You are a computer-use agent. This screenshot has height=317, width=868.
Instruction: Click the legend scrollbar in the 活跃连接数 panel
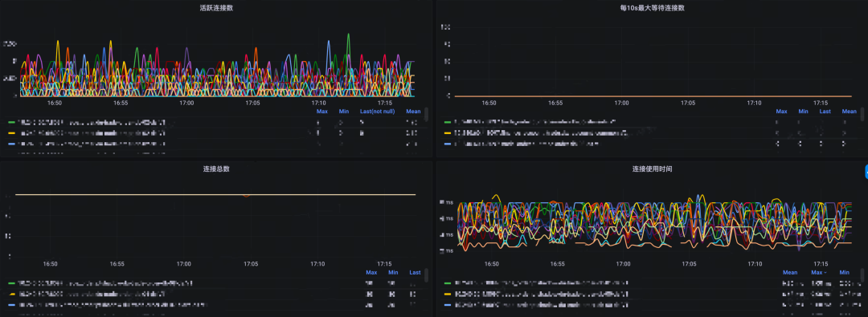click(x=426, y=115)
